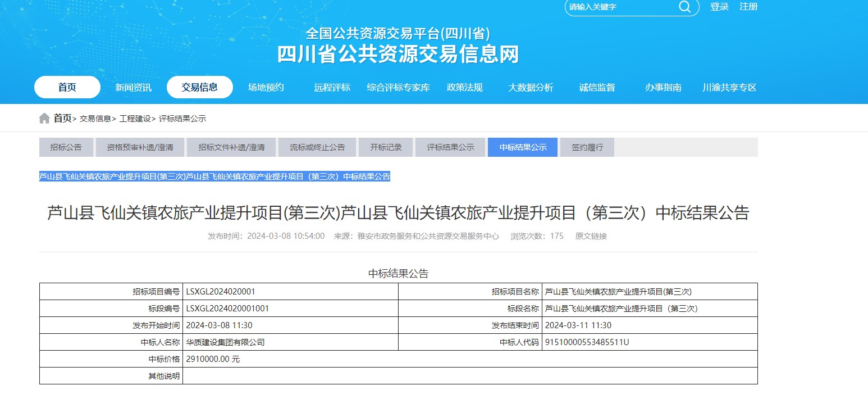The image size is (868, 417).
Task: Open 场地预约 navigation item
Action: coord(266,87)
